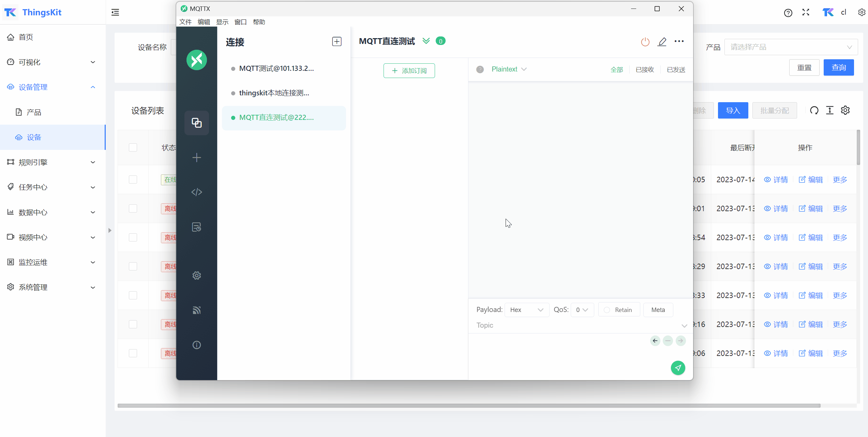Click the pencil edit connection icon
The image size is (868, 437).
tap(662, 42)
